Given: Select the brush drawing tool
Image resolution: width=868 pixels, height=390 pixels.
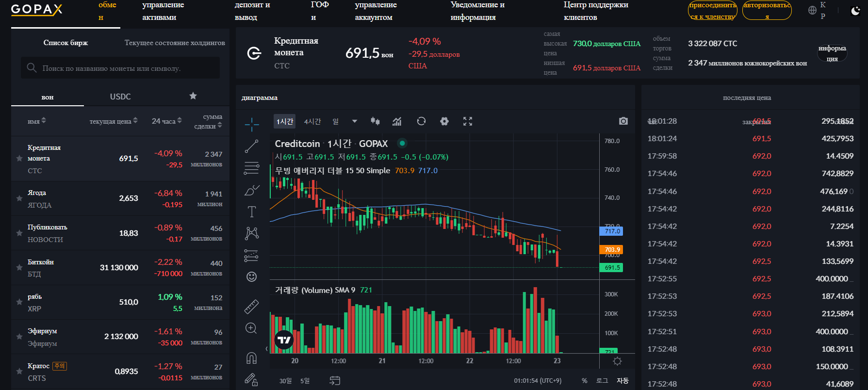Looking at the screenshot, I should click(x=251, y=190).
